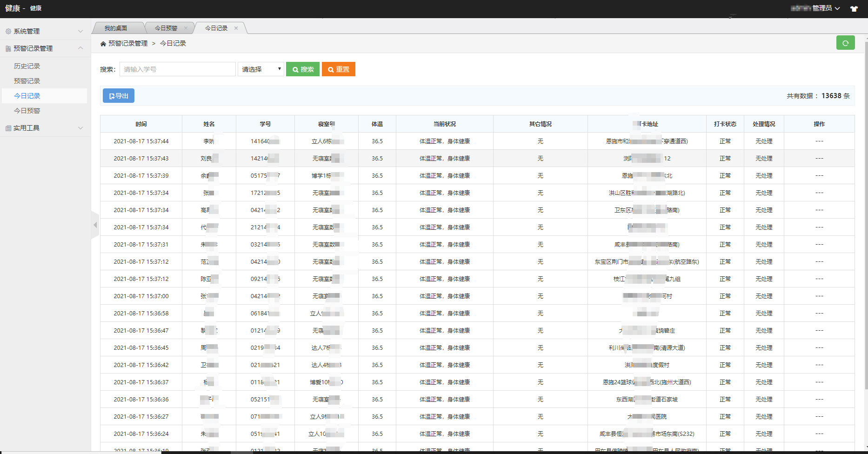Click 预警记录管理 in the breadcrumb
868x454 pixels.
[128, 43]
